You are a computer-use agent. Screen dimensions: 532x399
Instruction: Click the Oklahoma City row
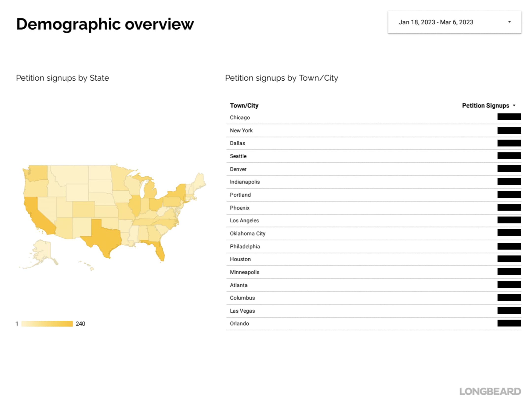(x=374, y=234)
